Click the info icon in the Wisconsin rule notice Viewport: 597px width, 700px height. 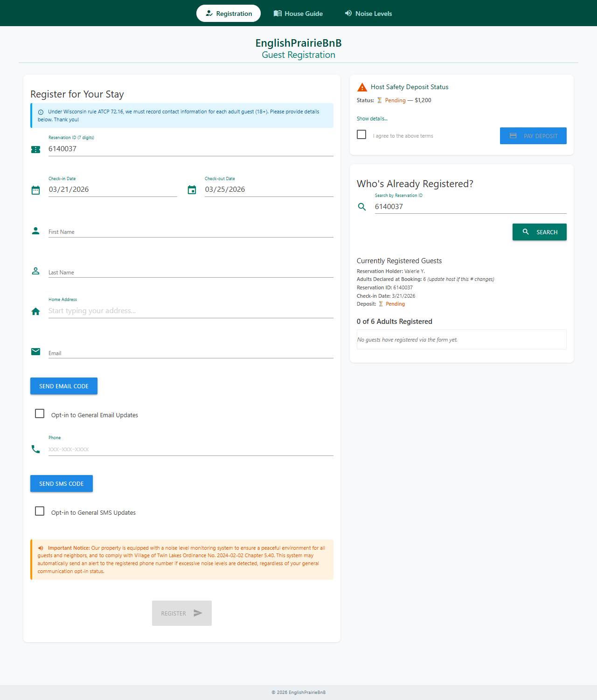coord(41,112)
